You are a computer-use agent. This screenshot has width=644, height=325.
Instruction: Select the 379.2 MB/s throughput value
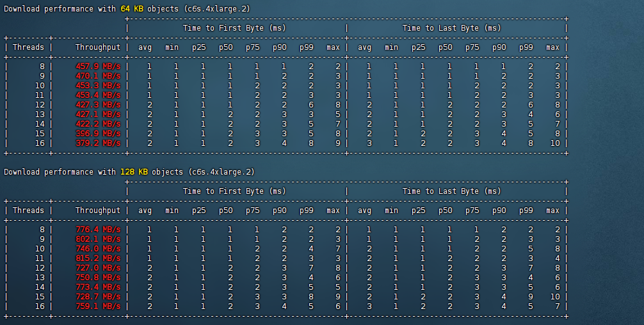(98, 143)
